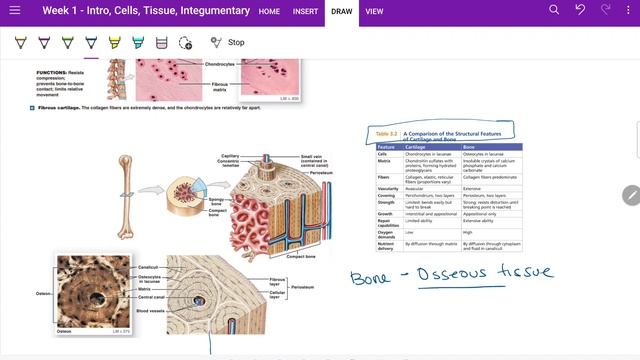Choose the pink-tipped pen
Screen dimensions: 640x360
point(44,42)
